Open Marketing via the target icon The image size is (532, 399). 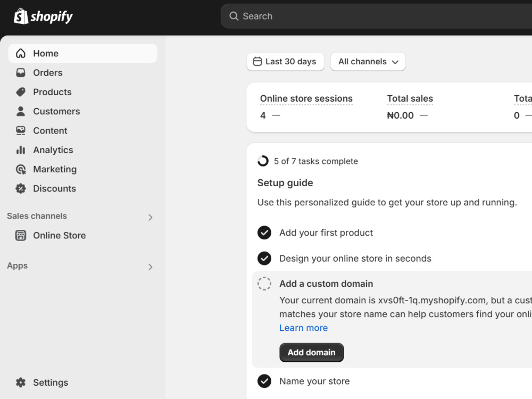pyautogui.click(x=21, y=169)
